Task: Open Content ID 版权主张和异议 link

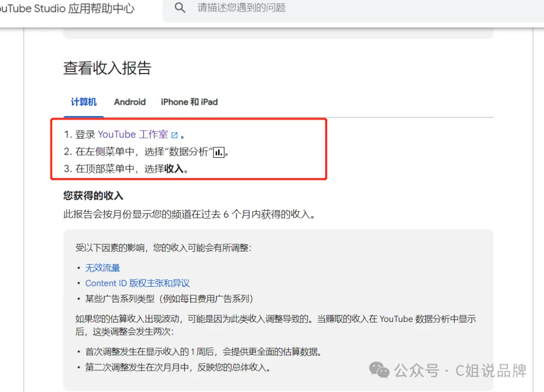Action: (138, 284)
